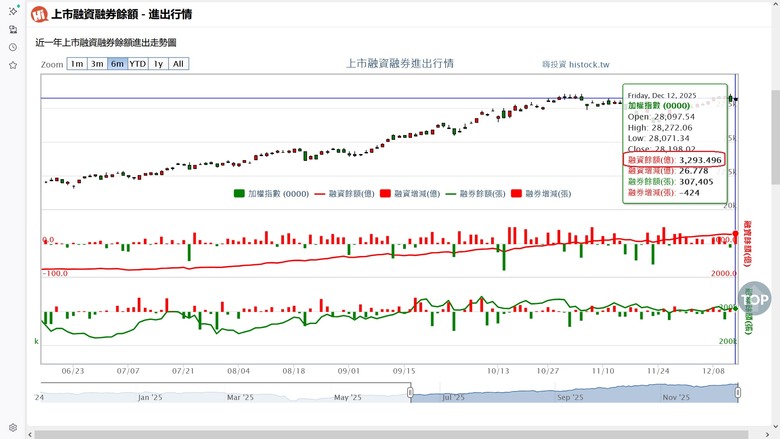The height and width of the screenshot is (439, 780).
Task: Click the horizontal scrollbar thumb
Action: click(391, 435)
